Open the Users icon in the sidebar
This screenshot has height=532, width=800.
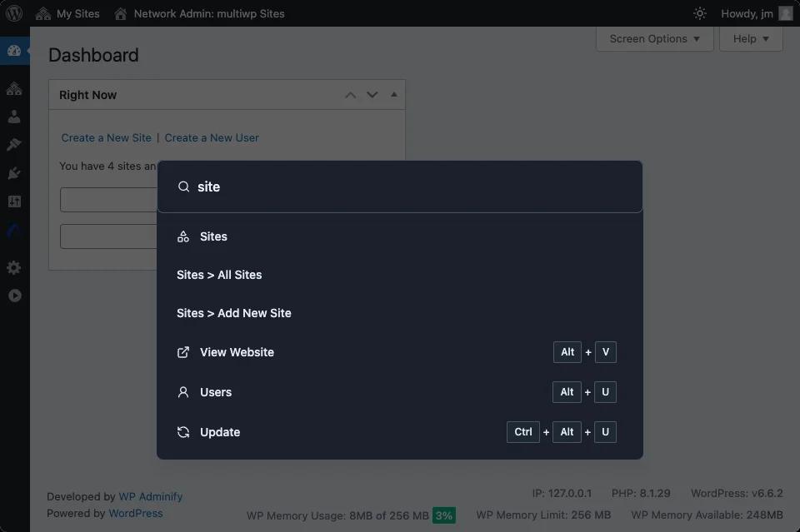point(14,117)
